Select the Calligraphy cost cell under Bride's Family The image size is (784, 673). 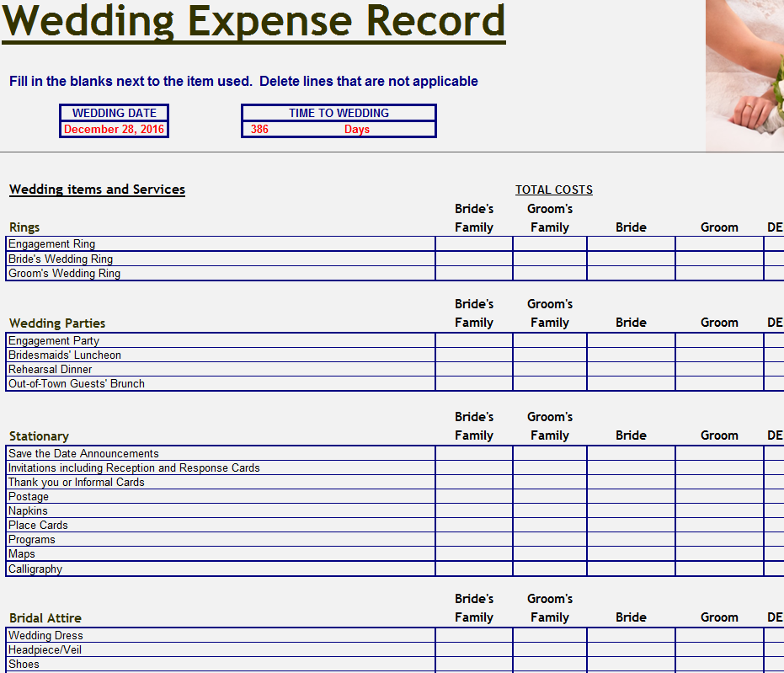(x=472, y=569)
